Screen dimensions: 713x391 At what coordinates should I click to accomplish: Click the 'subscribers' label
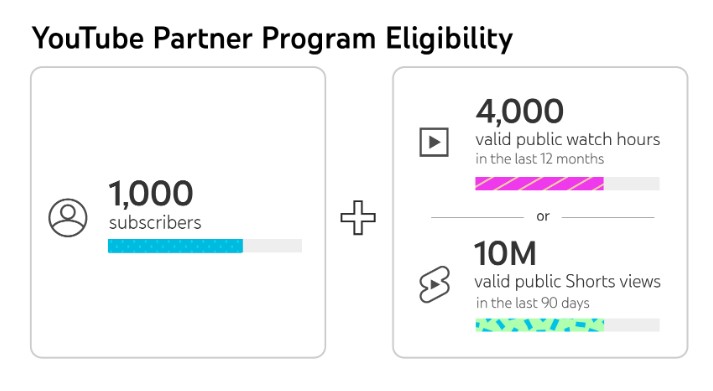(155, 223)
